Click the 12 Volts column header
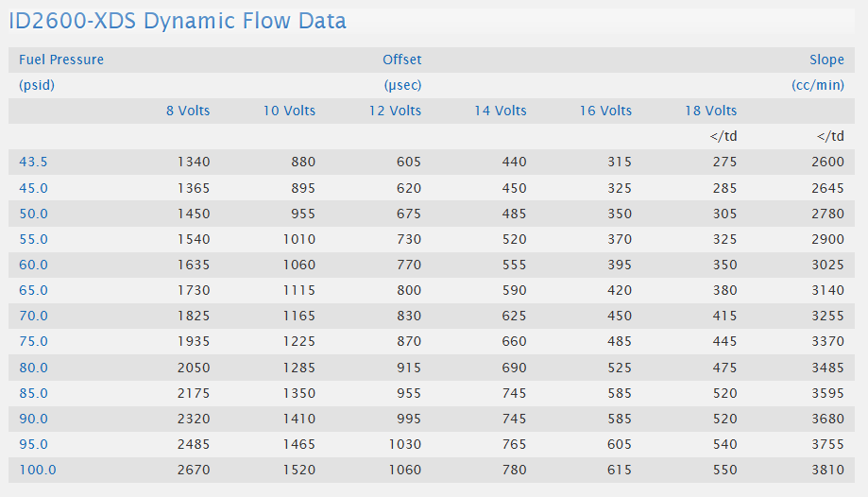Screen dimensions: 868x497 [395, 111]
